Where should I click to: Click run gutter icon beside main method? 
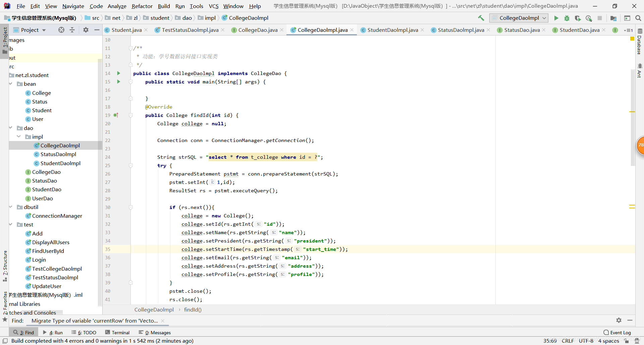[118, 81]
